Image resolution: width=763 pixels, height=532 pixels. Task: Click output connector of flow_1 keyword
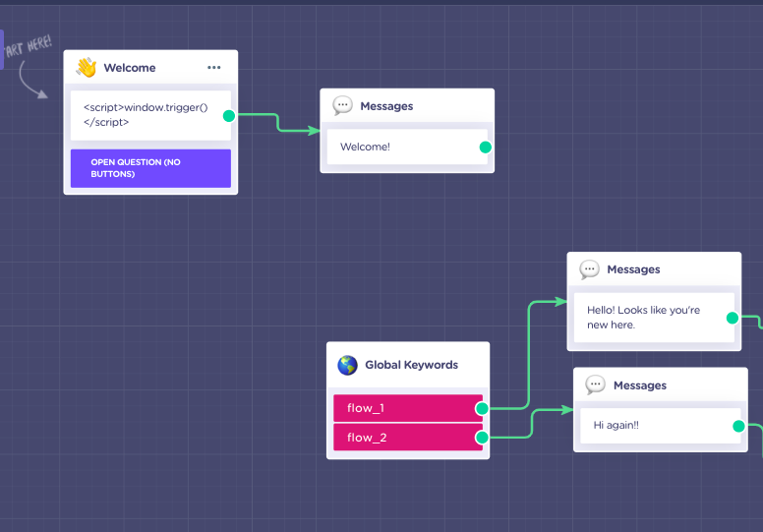482,408
